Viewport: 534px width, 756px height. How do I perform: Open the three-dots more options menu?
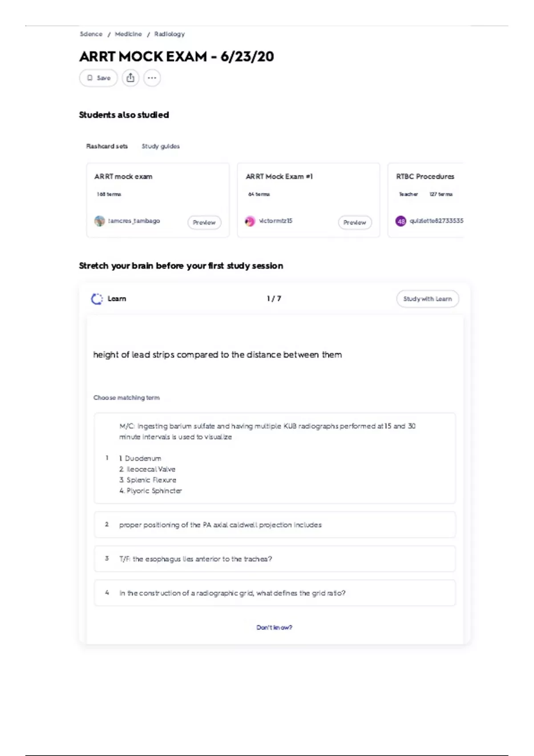152,78
